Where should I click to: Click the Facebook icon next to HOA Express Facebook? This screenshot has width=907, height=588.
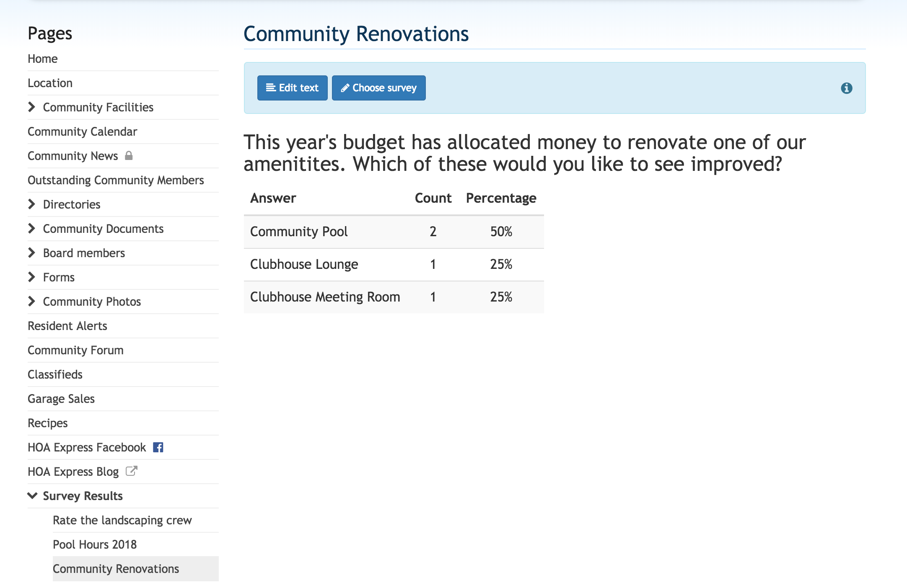(x=158, y=447)
